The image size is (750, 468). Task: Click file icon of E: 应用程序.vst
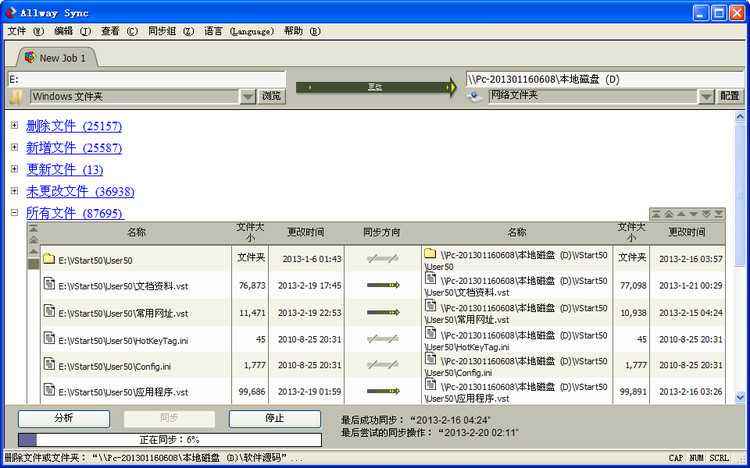tap(49, 390)
